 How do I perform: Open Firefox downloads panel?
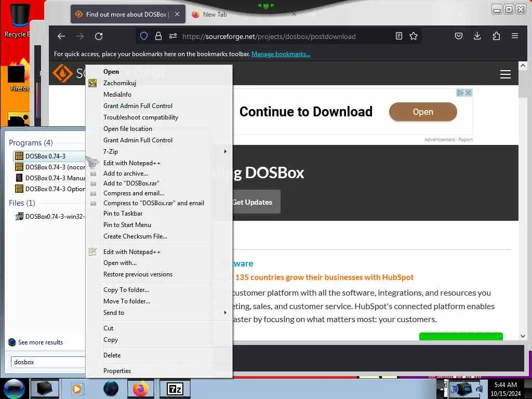point(477,36)
